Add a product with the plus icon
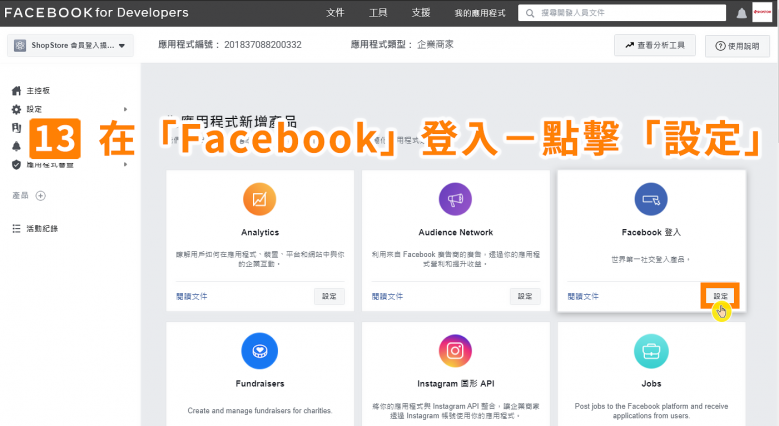This screenshot has width=779, height=426. [x=41, y=195]
